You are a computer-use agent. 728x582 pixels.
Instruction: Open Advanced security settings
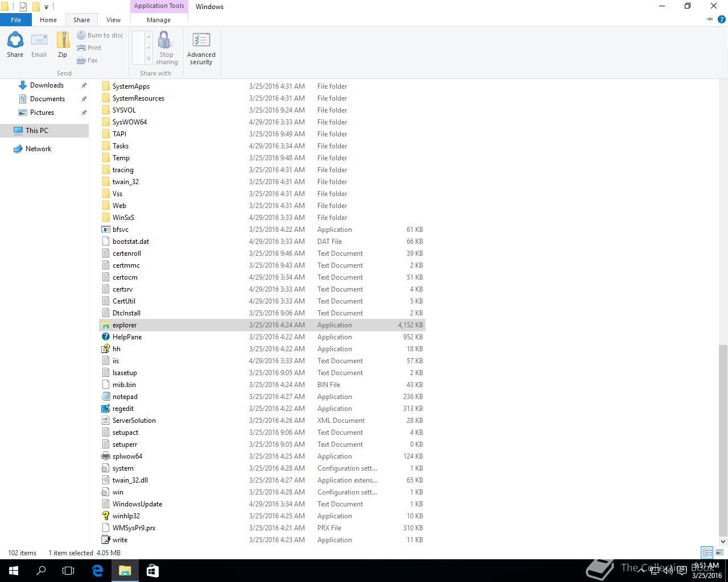[x=201, y=48]
